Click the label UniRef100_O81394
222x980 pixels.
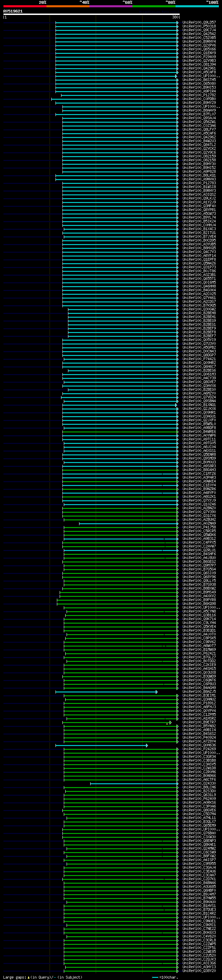(x=199, y=64)
